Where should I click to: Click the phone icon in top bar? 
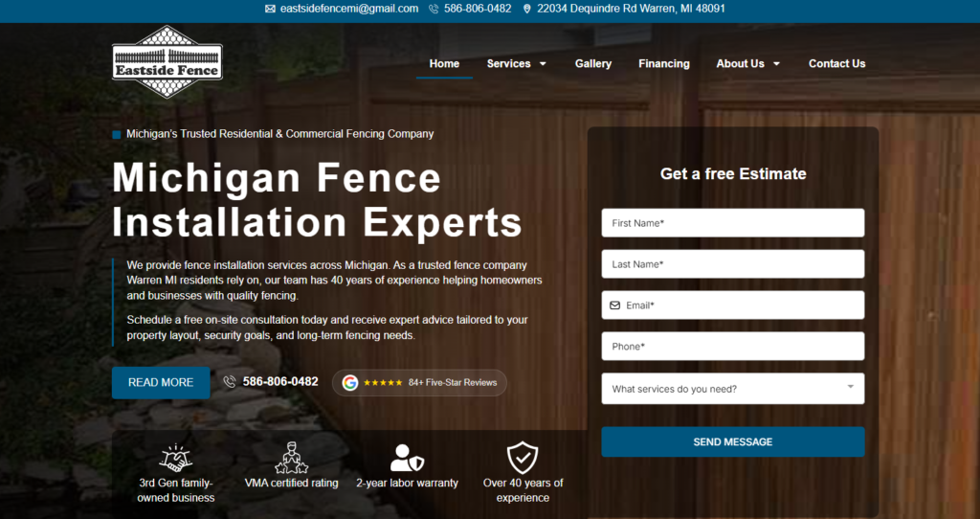434,9
